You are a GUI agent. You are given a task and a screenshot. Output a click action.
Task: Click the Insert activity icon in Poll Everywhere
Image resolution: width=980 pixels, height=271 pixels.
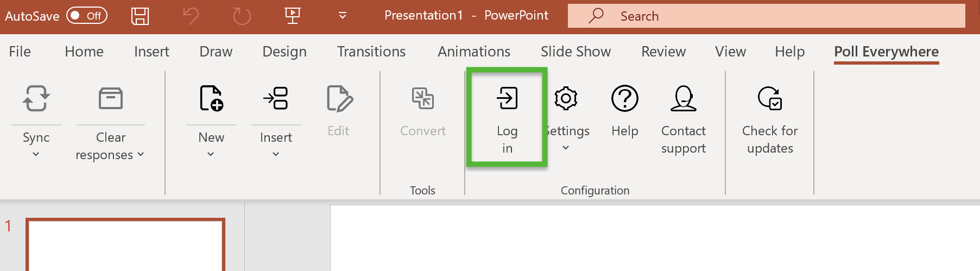pos(276,98)
